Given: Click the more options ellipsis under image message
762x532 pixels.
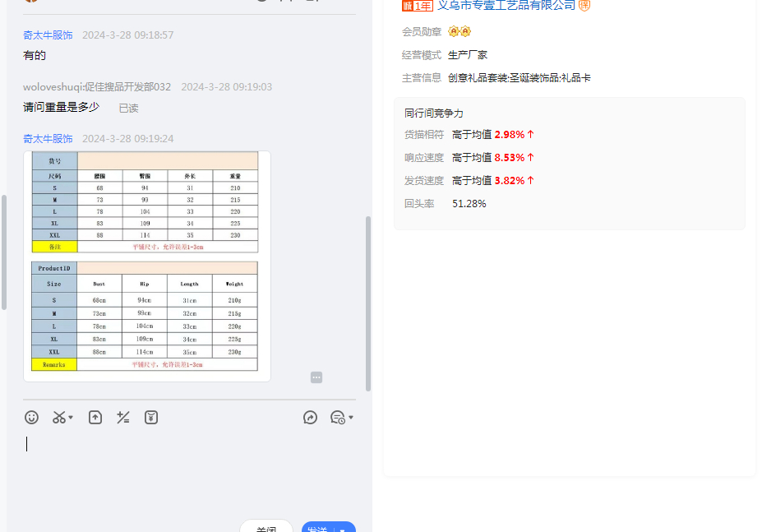Looking at the screenshot, I should pos(316,377).
